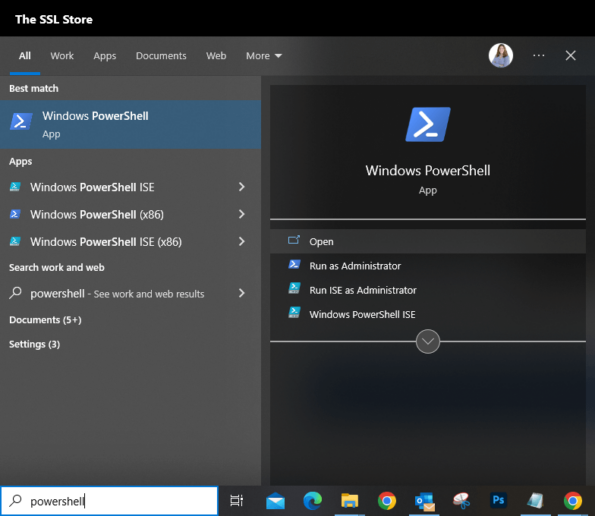Open the More filter dropdown
The height and width of the screenshot is (516, 595).
tap(264, 56)
